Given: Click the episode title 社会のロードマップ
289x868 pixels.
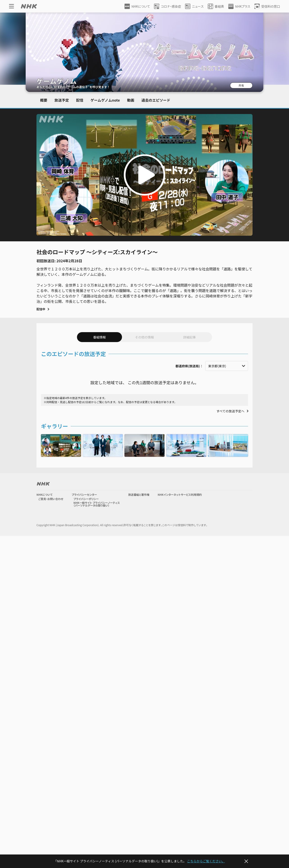Looking at the screenshot, I should (97, 252).
